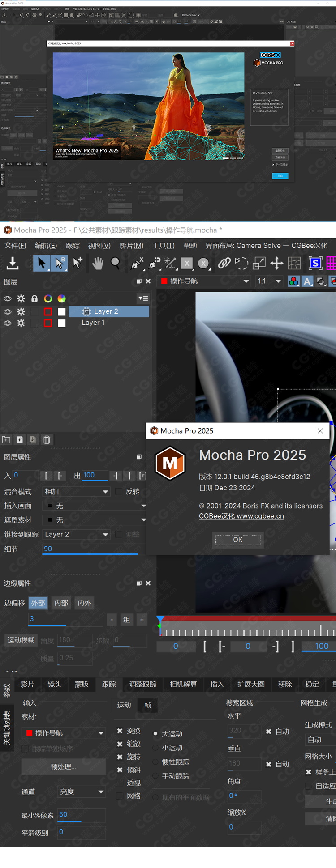Choose the Add Point arrow-plus tool
Image resolution: width=336 pixels, height=868 pixels.
78,263
